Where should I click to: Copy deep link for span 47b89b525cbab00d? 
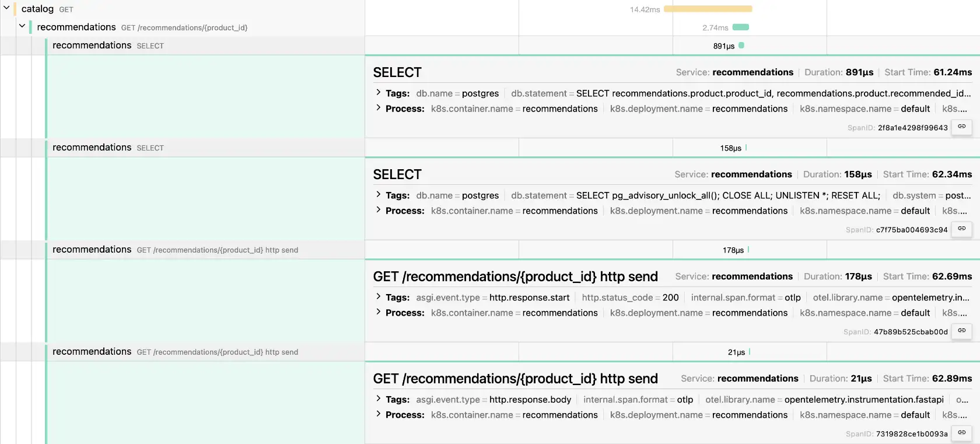point(961,331)
